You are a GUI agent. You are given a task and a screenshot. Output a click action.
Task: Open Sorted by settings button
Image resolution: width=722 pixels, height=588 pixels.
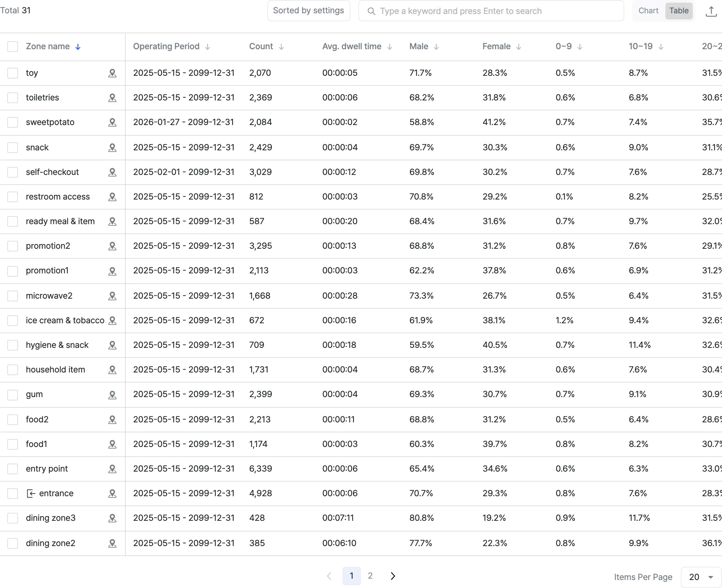(x=308, y=11)
